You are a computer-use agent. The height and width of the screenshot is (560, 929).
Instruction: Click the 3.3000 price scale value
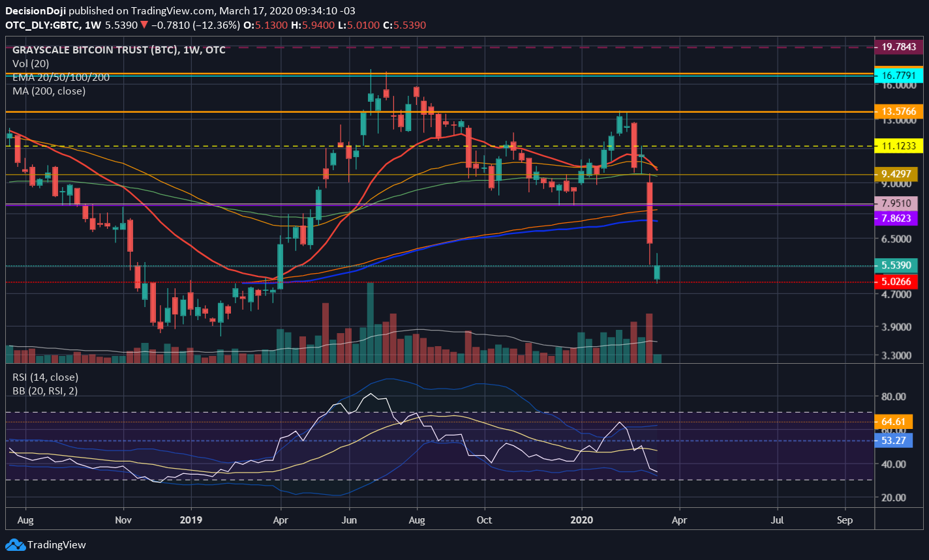[896, 356]
